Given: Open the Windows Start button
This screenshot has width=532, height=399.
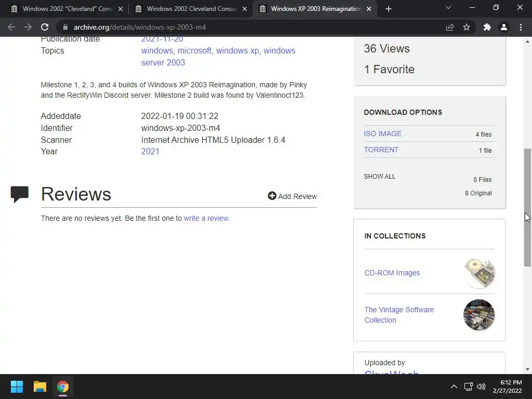Looking at the screenshot, I should [x=17, y=387].
